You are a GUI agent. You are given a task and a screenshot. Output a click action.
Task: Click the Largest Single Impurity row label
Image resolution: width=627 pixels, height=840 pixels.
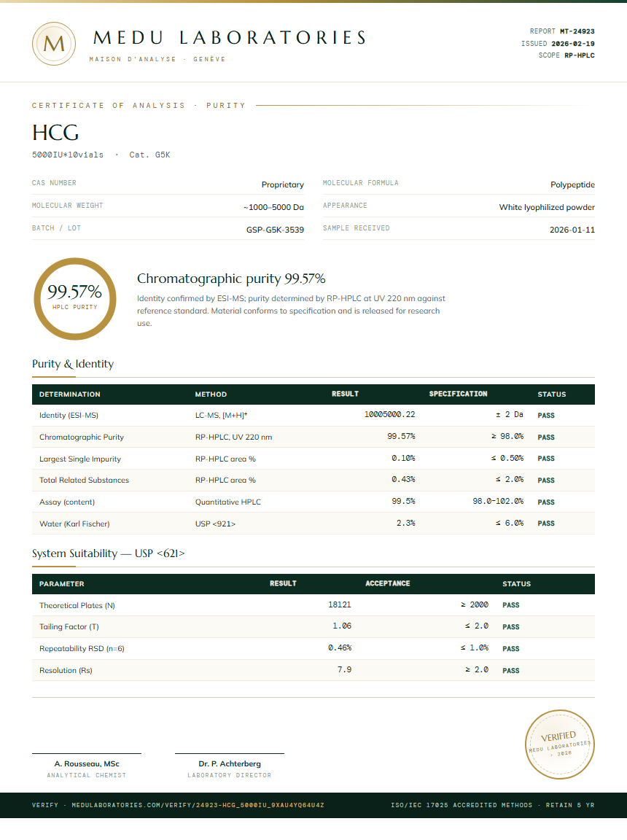tap(80, 459)
